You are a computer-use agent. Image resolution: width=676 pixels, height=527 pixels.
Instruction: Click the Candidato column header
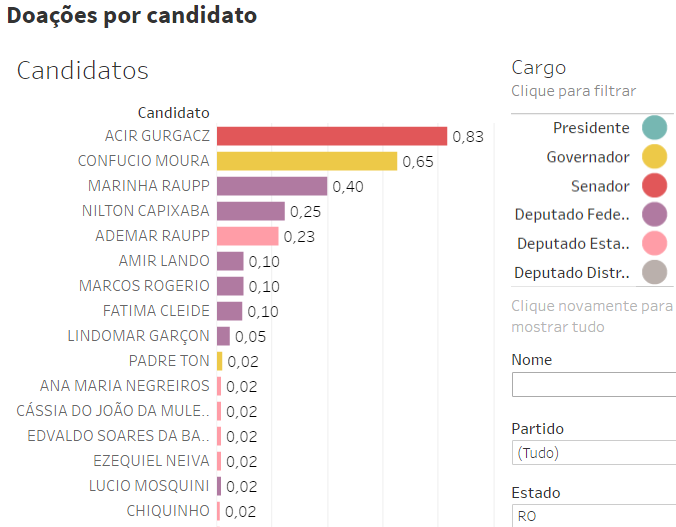pyautogui.click(x=174, y=113)
